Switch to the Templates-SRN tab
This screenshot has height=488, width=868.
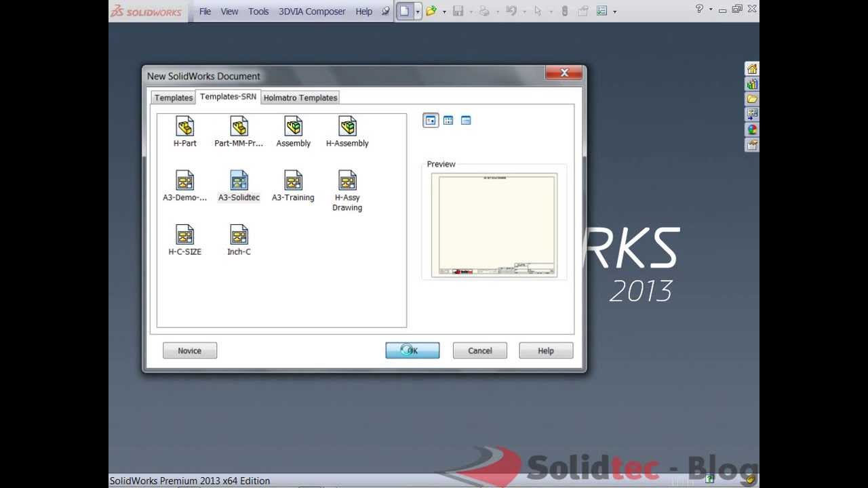[x=228, y=97]
